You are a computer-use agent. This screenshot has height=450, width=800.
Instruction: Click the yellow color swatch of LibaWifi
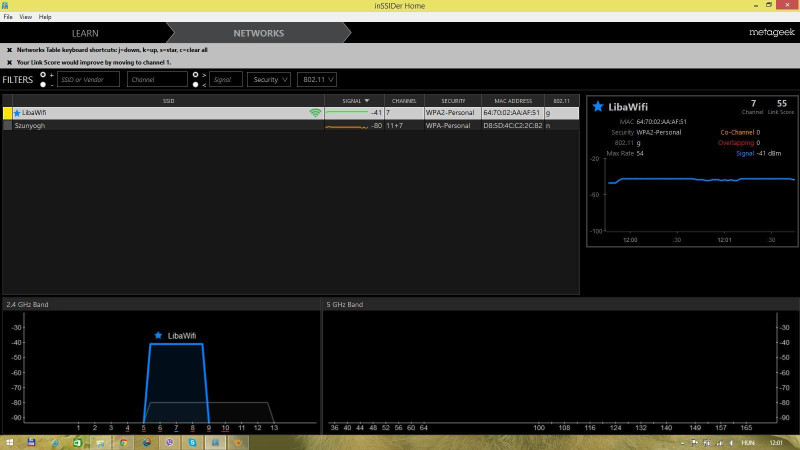point(8,113)
